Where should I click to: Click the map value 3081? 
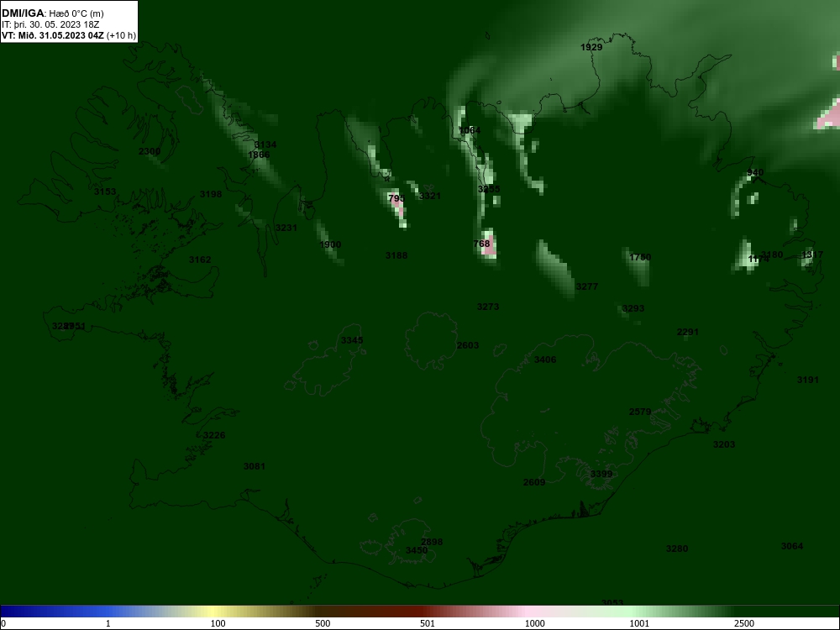coord(255,466)
